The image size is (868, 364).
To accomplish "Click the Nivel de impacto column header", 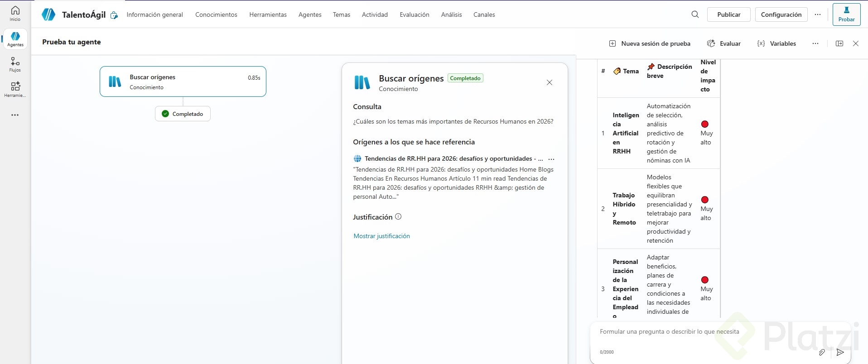I will [708, 76].
